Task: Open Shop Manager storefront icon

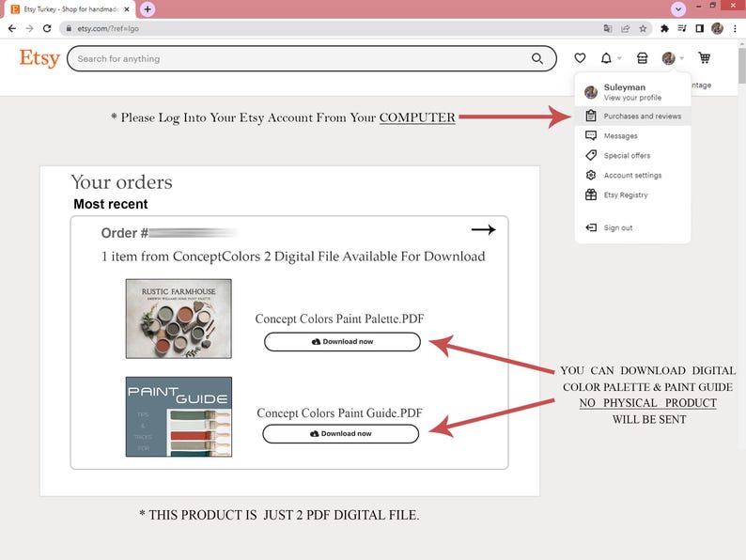Action: pos(642,58)
